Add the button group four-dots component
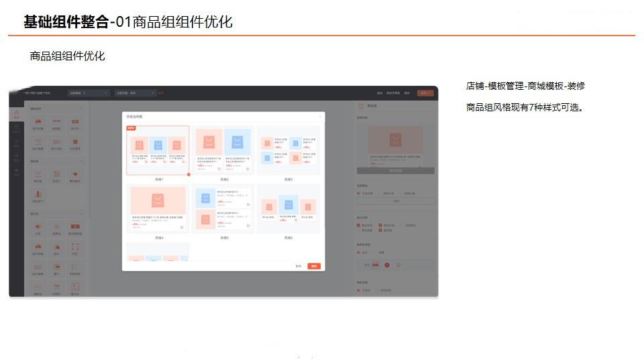 pos(56,123)
